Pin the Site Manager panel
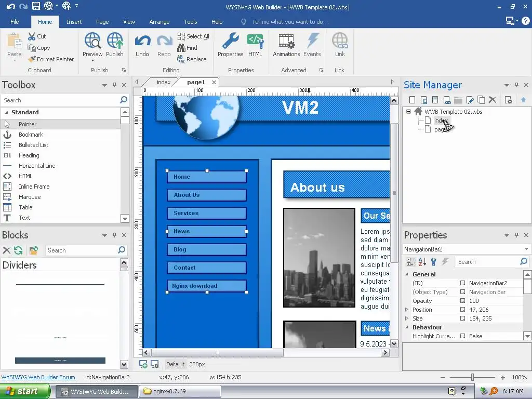Screen dimensions: 532x399 [516, 85]
